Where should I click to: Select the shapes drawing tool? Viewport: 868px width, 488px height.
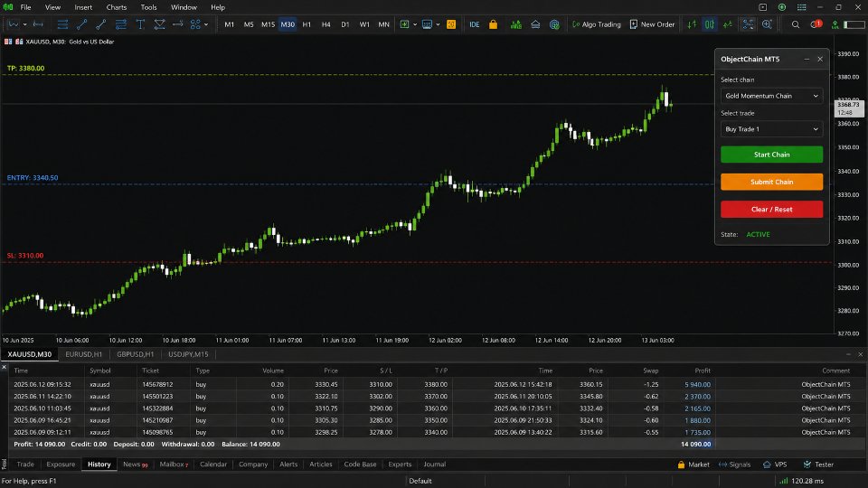pos(159,24)
